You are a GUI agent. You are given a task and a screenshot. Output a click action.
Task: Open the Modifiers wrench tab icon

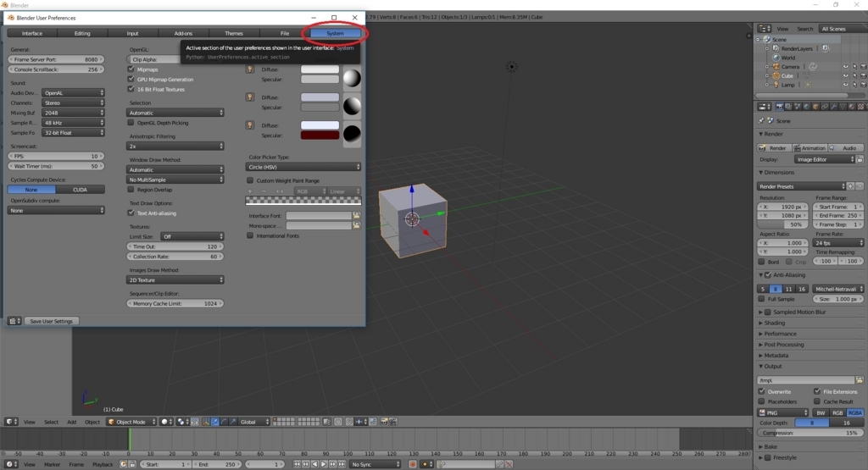pos(834,107)
